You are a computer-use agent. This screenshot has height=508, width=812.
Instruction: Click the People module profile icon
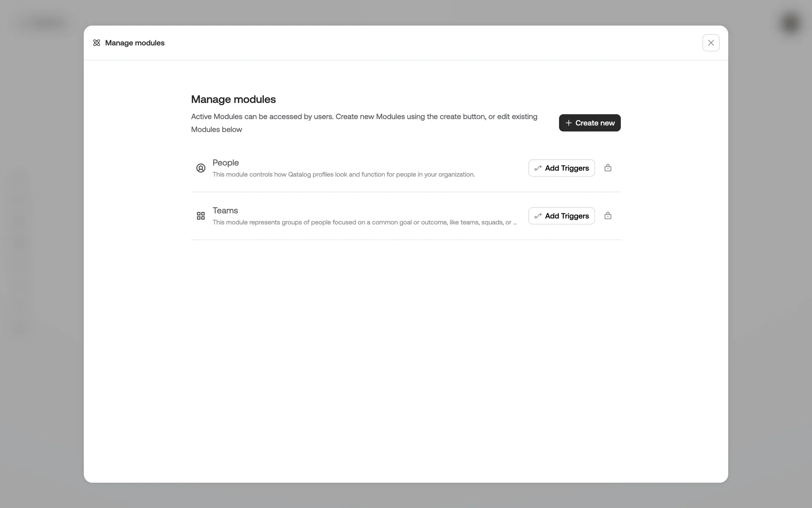coord(201,168)
